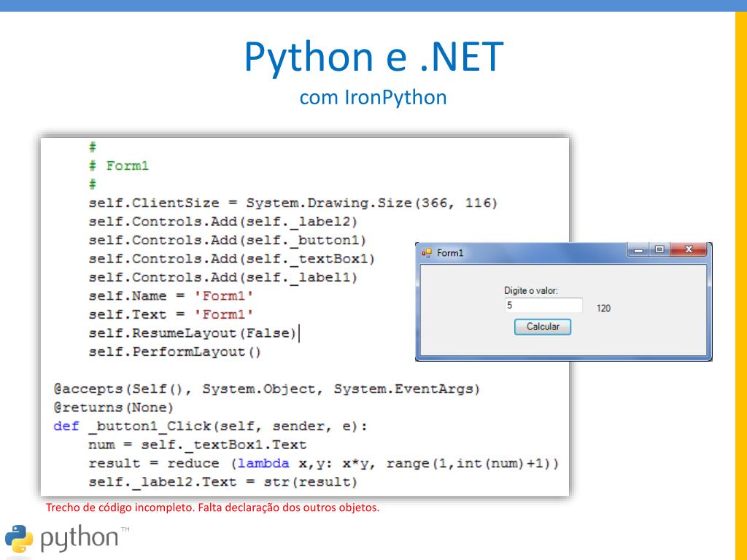Viewport: 747px width, 560px height.
Task: Minimize the Form1 window
Action: [639, 249]
